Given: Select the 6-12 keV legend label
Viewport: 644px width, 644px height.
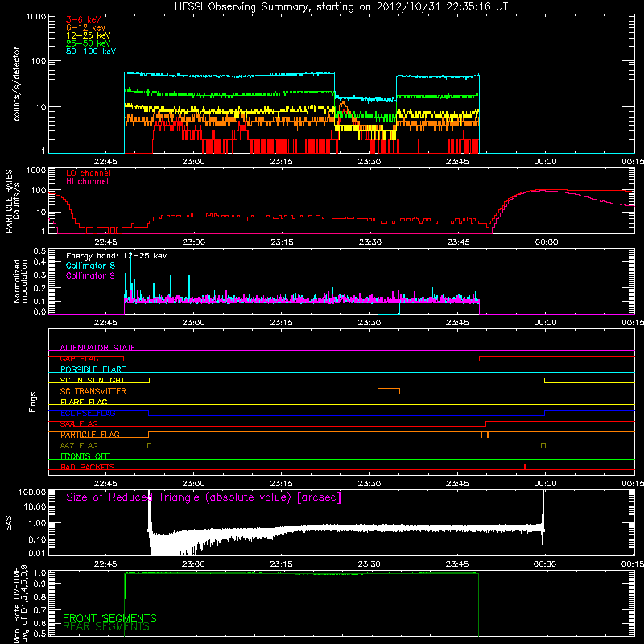Looking at the screenshot, I should coord(86,27).
